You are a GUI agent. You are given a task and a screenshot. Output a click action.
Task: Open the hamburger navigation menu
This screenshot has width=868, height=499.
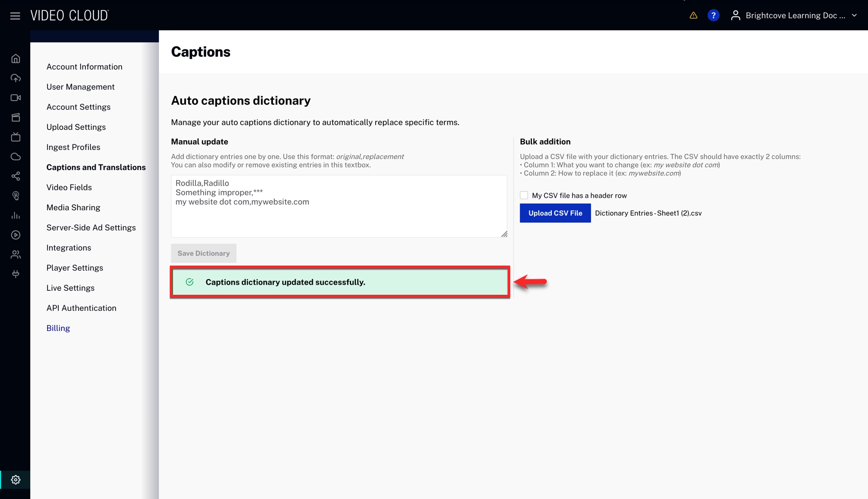click(x=15, y=16)
